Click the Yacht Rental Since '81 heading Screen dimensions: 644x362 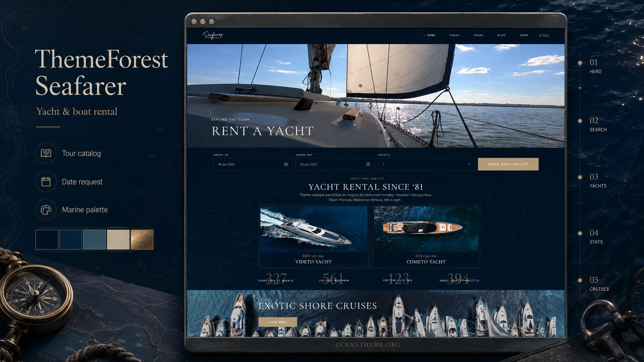pos(366,187)
